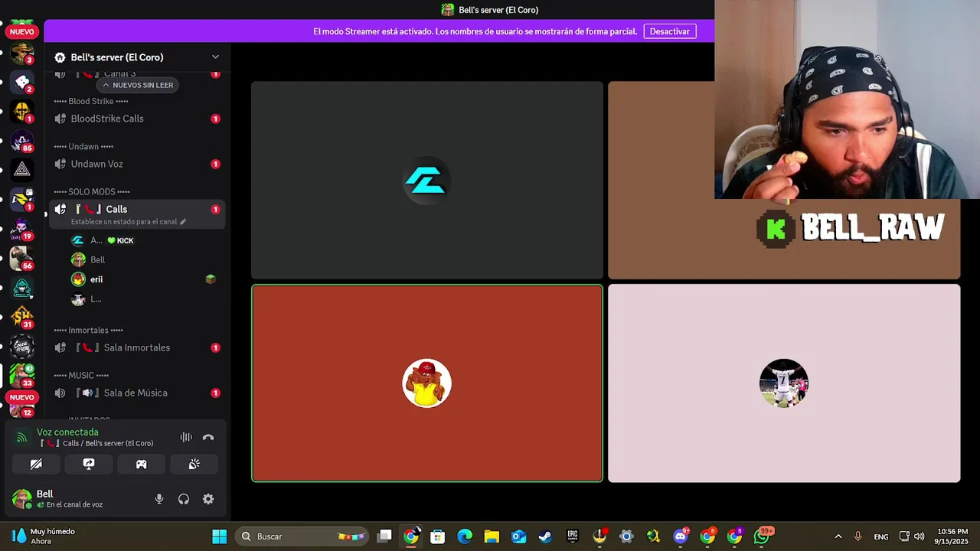The image size is (980, 551).
Task: Open WhatsApp from the taskbar
Action: pos(762,536)
